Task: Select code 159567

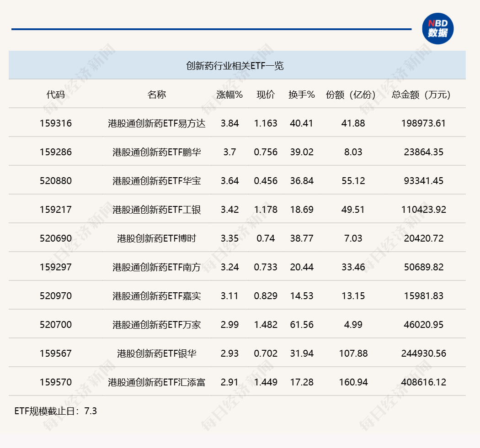Action: point(56,353)
